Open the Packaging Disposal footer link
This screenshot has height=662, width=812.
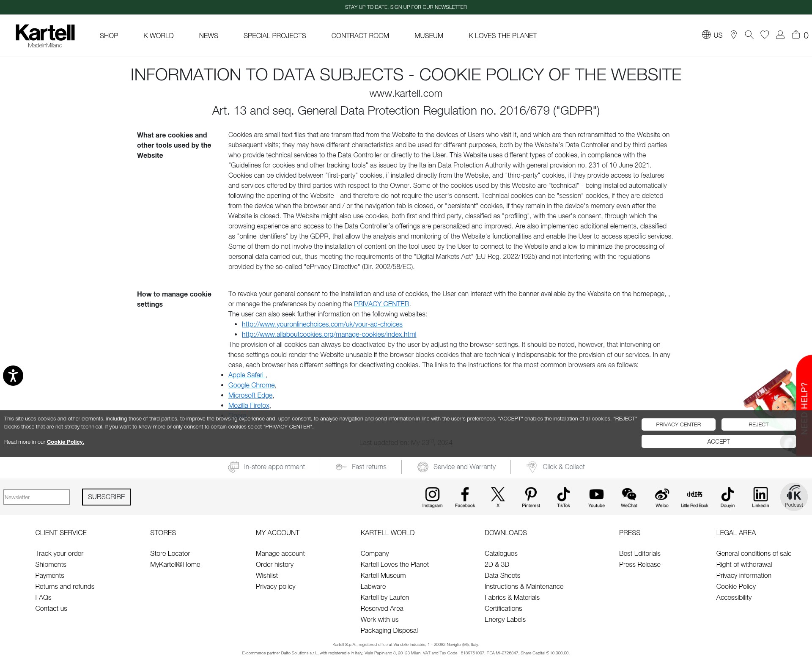coord(389,631)
